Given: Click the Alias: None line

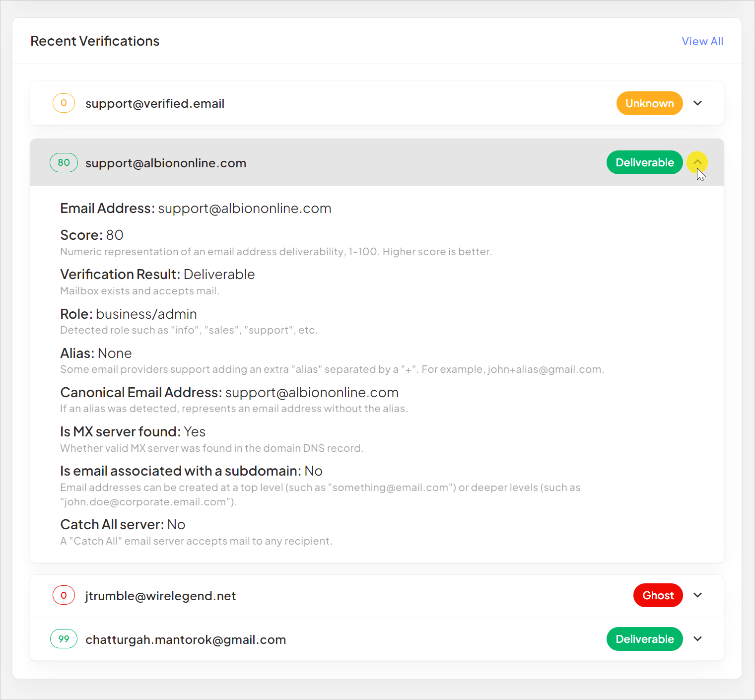Looking at the screenshot, I should coord(96,353).
